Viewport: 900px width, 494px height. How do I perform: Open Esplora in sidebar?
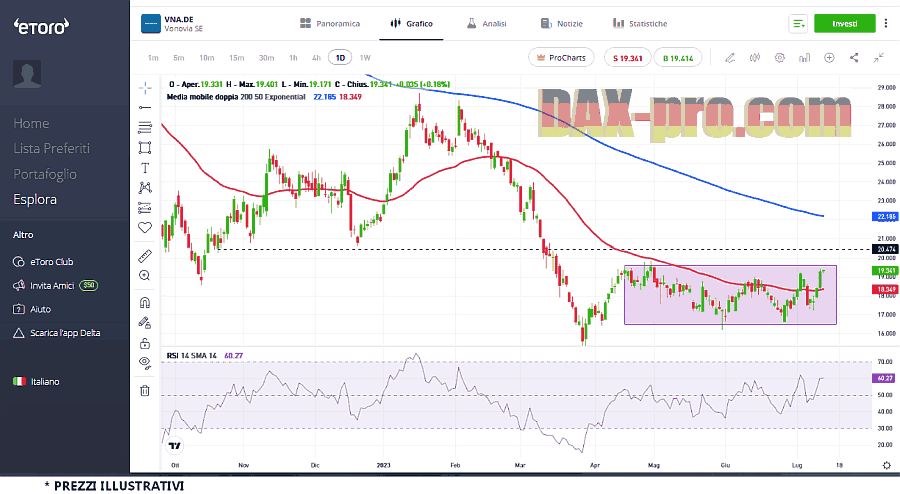[35, 199]
